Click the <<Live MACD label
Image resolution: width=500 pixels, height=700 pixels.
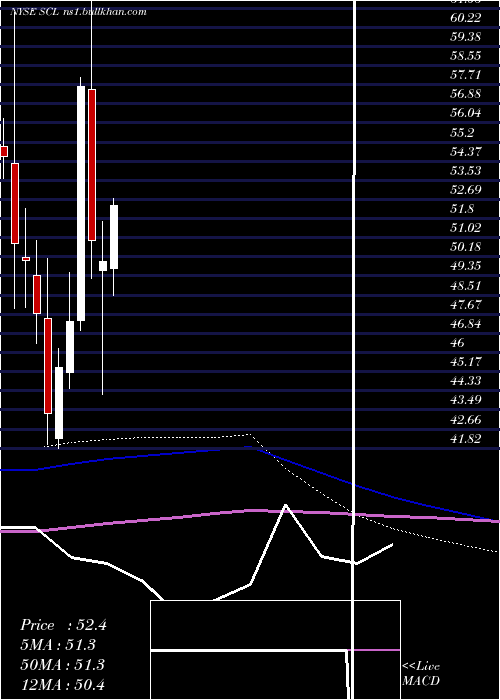point(421,674)
